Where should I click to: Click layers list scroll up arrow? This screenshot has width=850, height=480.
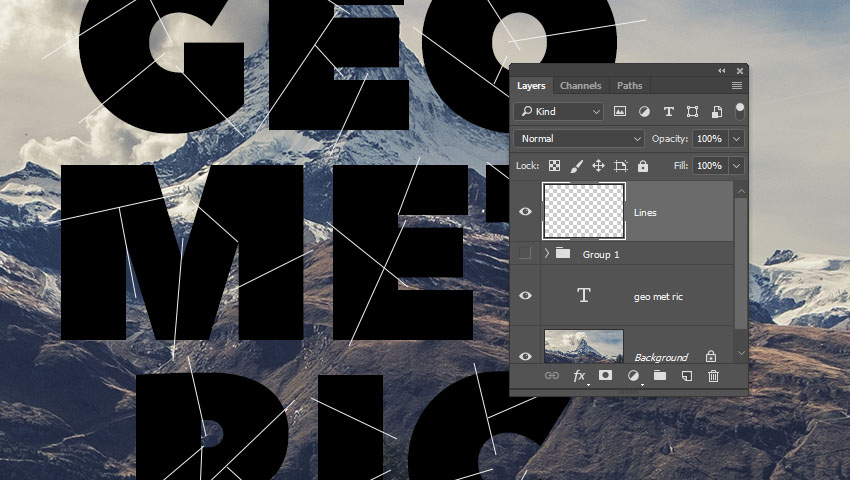(x=741, y=190)
